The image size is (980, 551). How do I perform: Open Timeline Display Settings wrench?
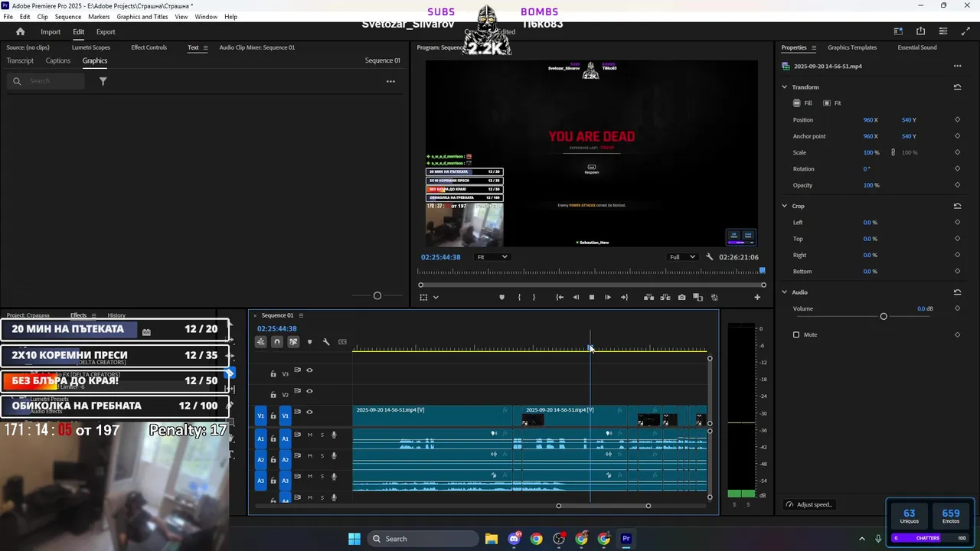point(326,342)
